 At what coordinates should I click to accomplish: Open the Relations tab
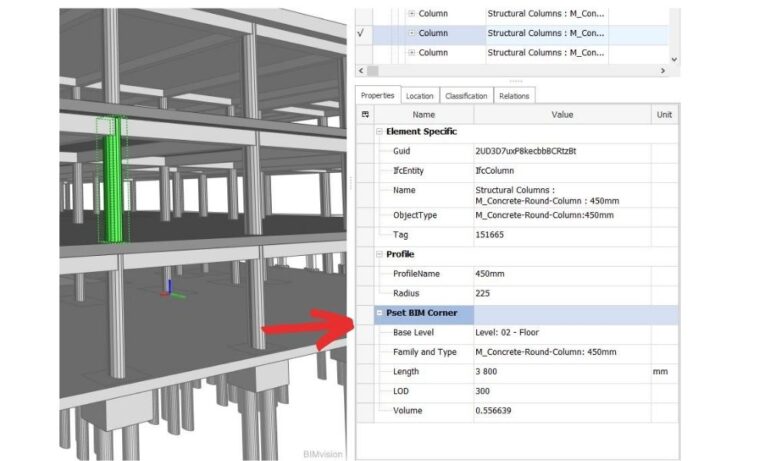coord(514,96)
